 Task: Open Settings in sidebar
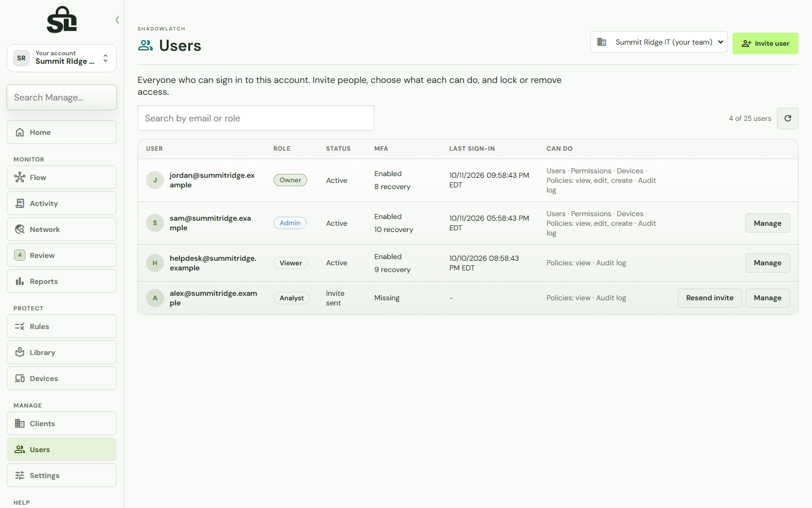pyautogui.click(x=61, y=475)
